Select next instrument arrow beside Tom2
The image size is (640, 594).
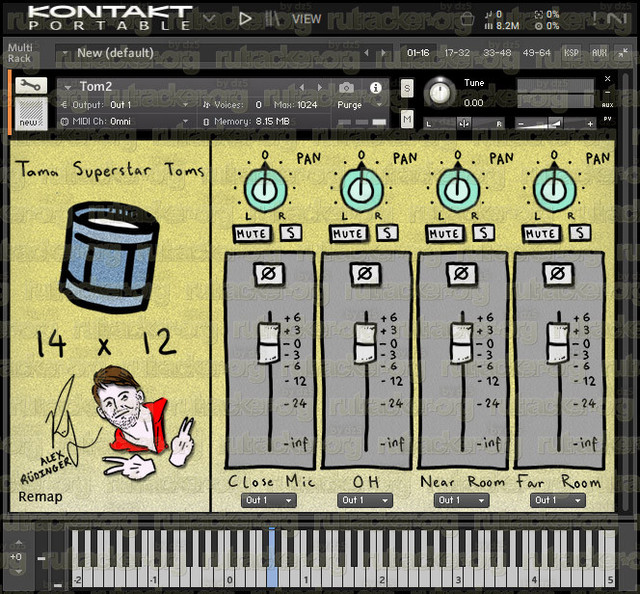pos(320,87)
